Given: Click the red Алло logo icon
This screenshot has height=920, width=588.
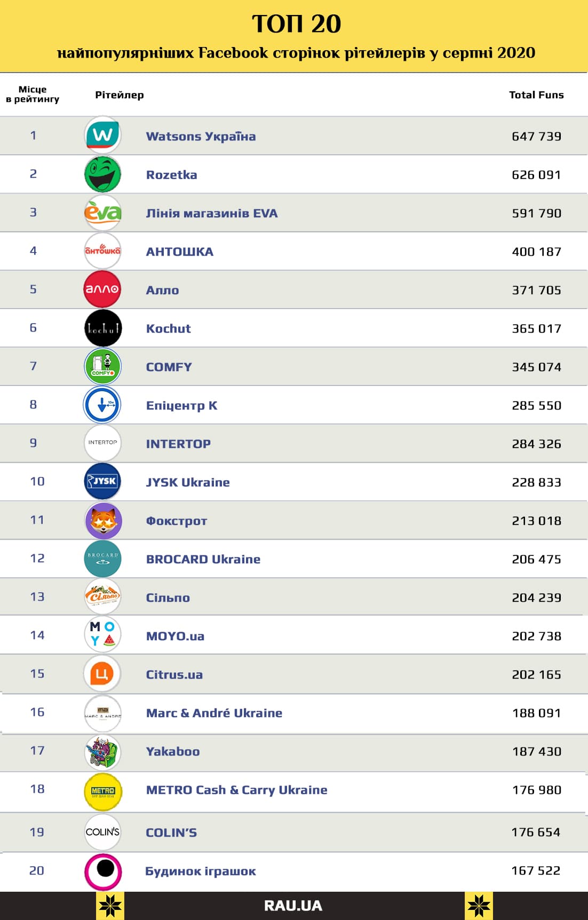Looking at the screenshot, I should [x=102, y=289].
